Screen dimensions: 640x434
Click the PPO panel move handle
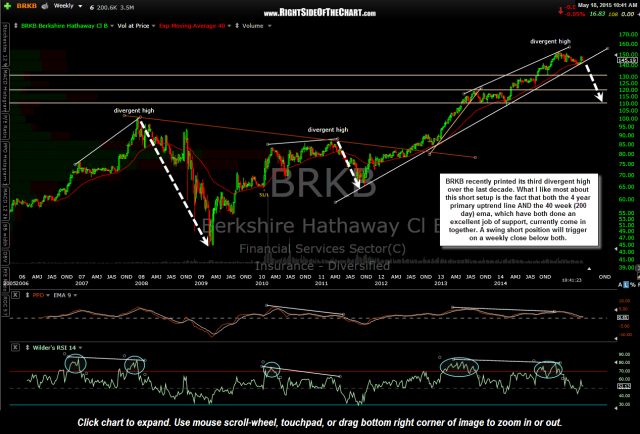point(27,295)
